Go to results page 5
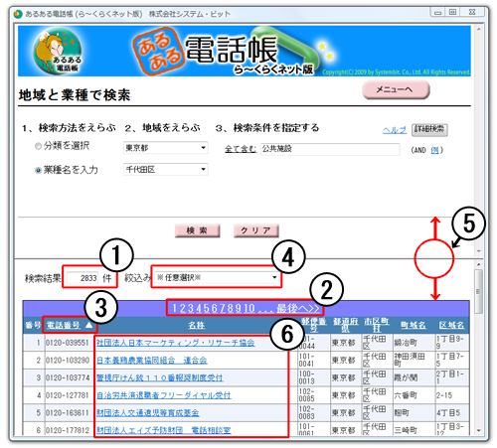This screenshot has height=448, width=497. pyautogui.click(x=206, y=309)
